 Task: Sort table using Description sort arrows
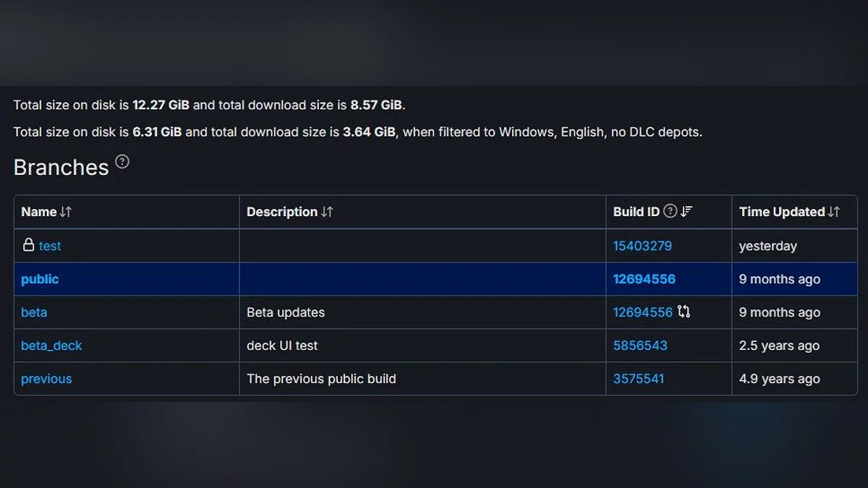pyautogui.click(x=327, y=212)
